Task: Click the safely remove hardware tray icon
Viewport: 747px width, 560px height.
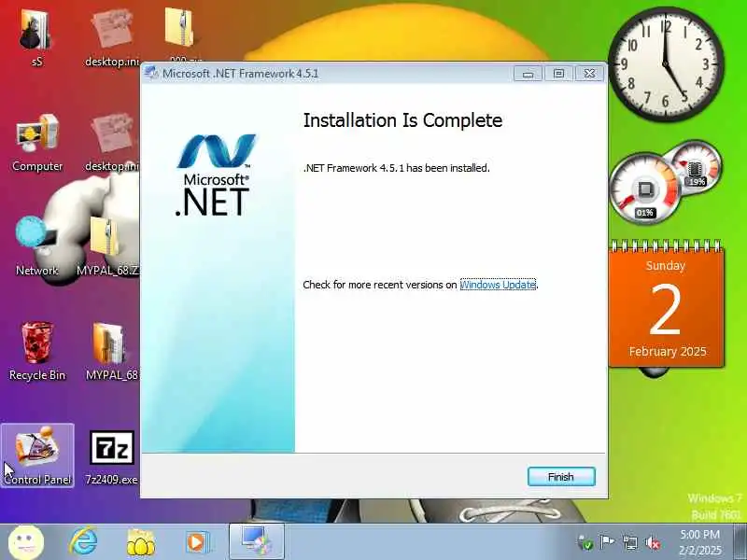Action: click(585, 542)
